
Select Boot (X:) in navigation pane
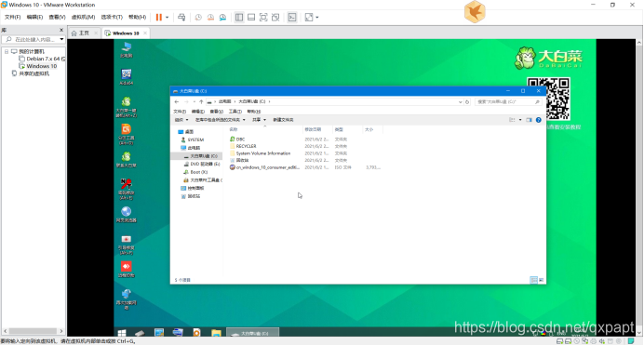coord(195,172)
